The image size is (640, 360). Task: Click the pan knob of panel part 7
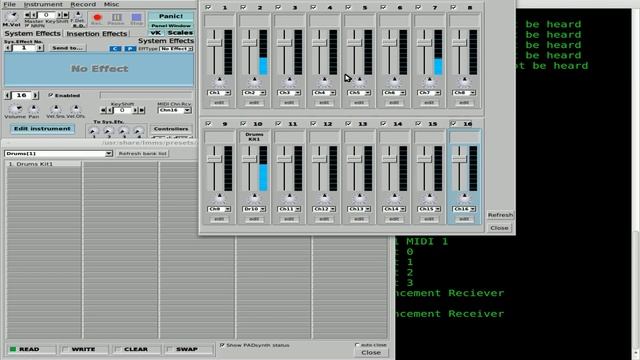[x=429, y=82]
